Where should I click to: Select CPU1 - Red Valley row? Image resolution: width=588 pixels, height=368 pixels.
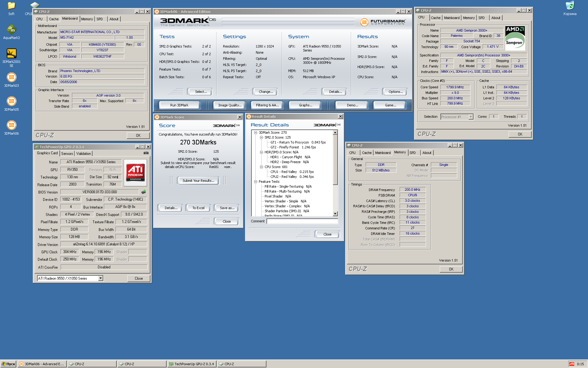pos(292,172)
